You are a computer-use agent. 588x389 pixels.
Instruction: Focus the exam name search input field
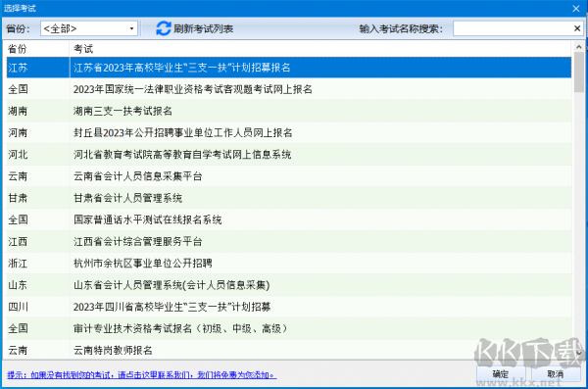coord(513,28)
